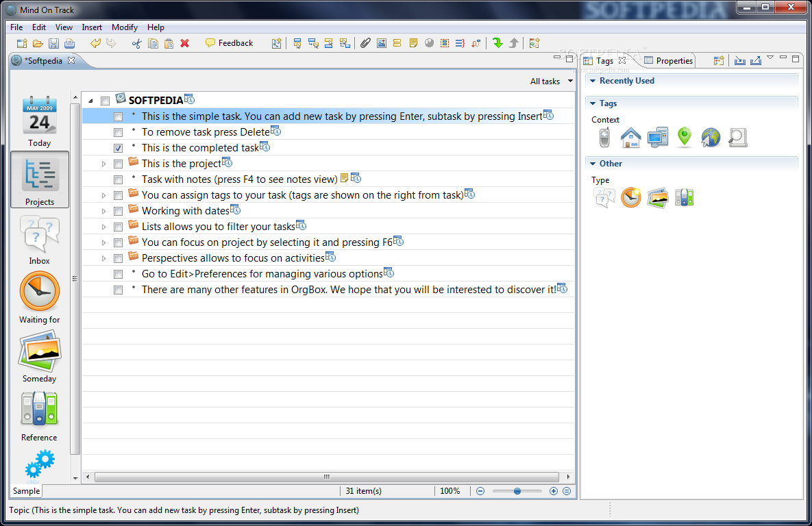The image size is (812, 526).
Task: Select the orange clock type tag
Action: [630, 198]
